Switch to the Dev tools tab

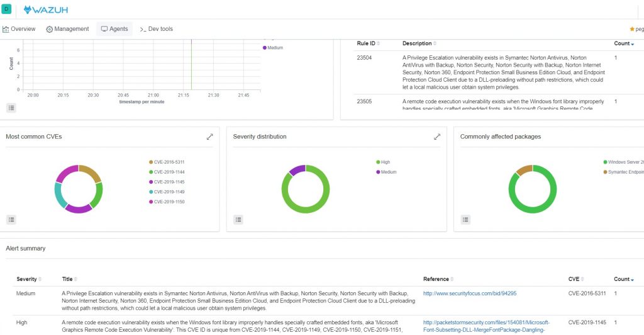(156, 29)
